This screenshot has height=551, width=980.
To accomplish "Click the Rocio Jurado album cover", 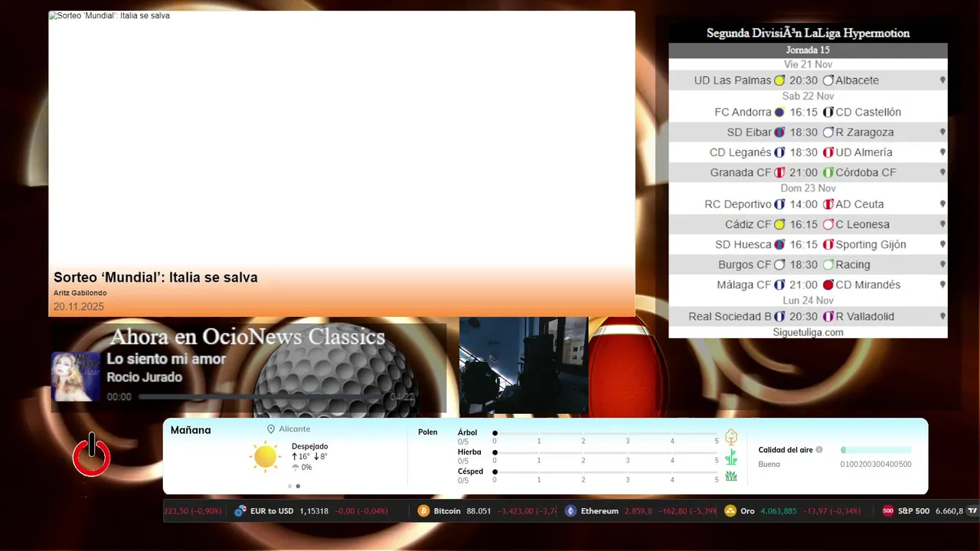I will [76, 377].
